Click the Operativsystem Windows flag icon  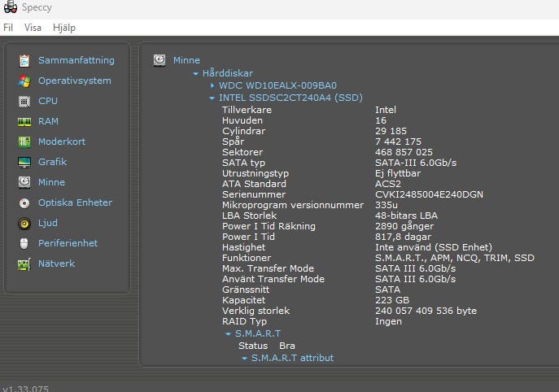(24, 81)
